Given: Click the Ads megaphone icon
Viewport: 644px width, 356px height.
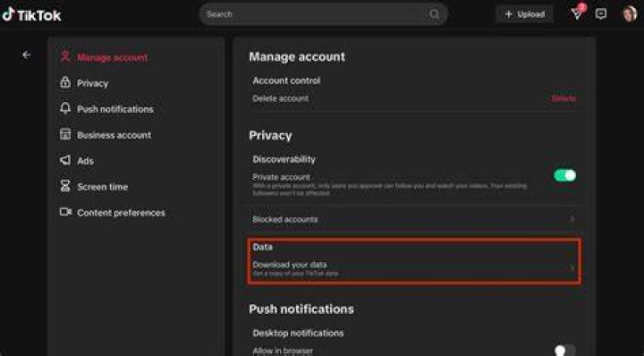Looking at the screenshot, I should pyautogui.click(x=65, y=160).
